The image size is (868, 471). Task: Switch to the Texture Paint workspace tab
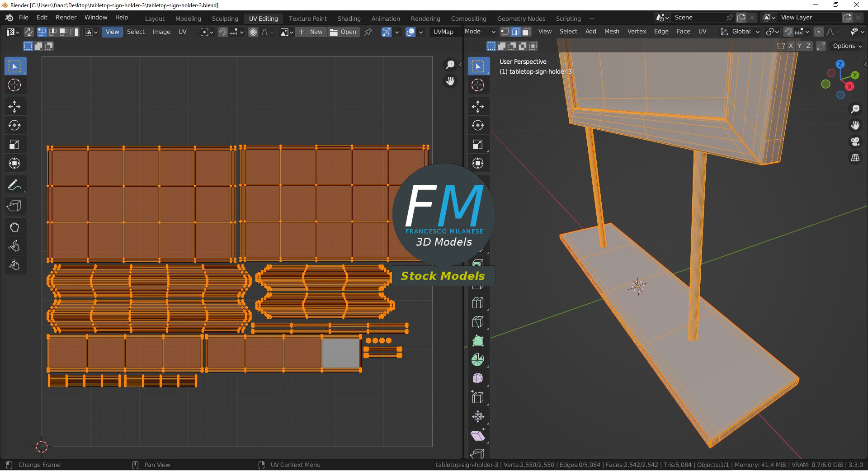[307, 19]
